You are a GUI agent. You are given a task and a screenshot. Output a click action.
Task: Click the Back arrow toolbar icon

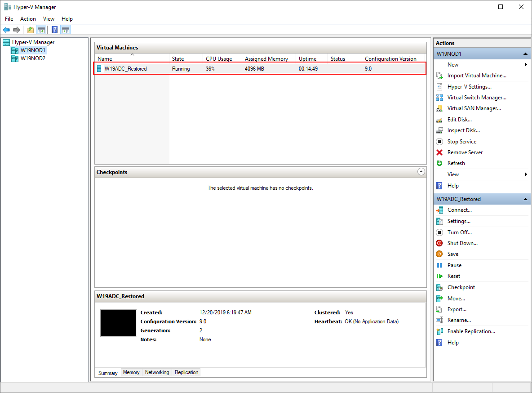click(6, 30)
